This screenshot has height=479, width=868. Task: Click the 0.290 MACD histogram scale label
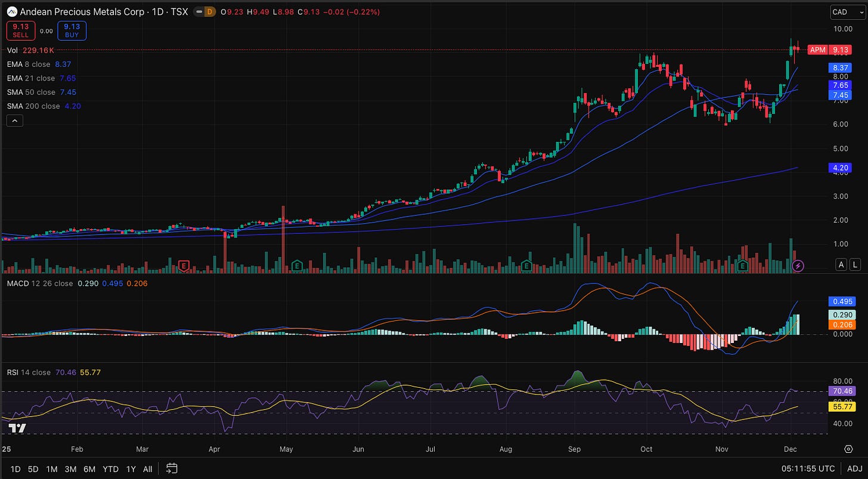[x=843, y=314]
